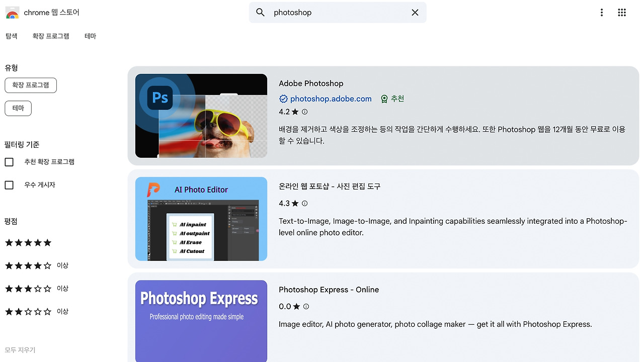Select the 4-star 이상 rating filter

36,265
